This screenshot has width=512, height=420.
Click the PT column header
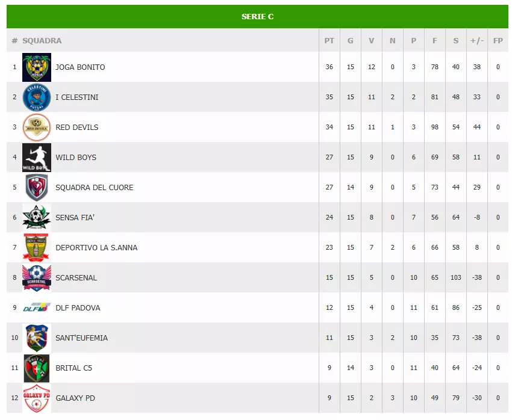(329, 40)
